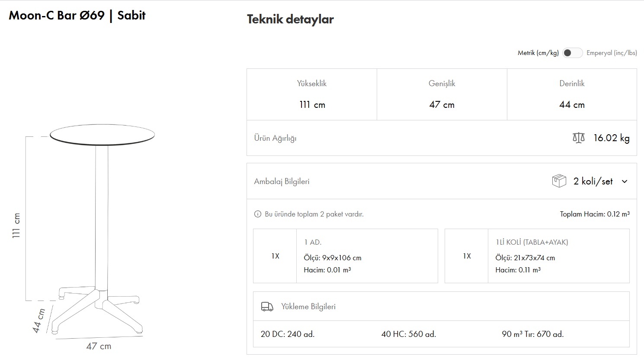
Task: Toggle the metric/imperial unit switch
Action: 572,53
